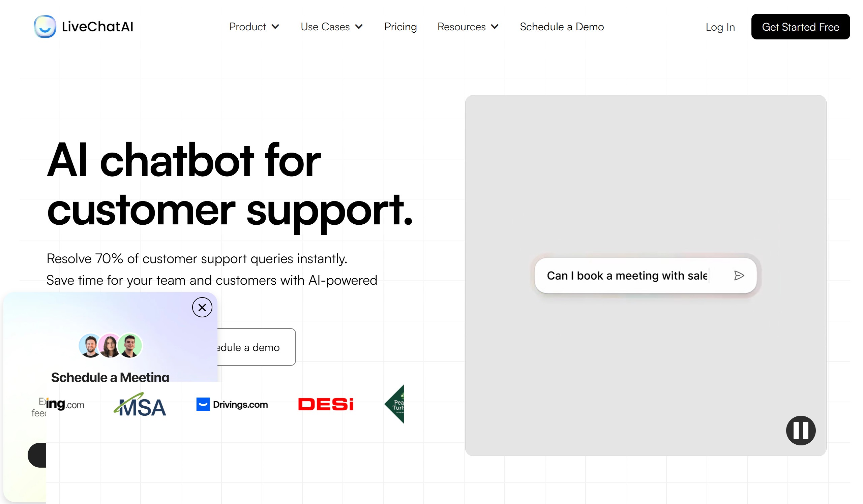863x504 pixels.
Task: Expand the Product dropdown menu
Action: pyautogui.click(x=254, y=27)
